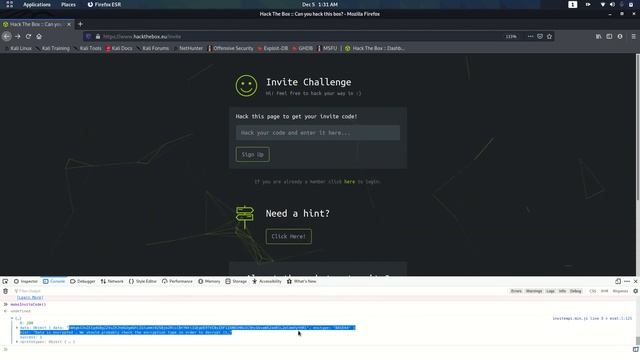
Task: Go back to the previous page
Action: tap(7, 36)
